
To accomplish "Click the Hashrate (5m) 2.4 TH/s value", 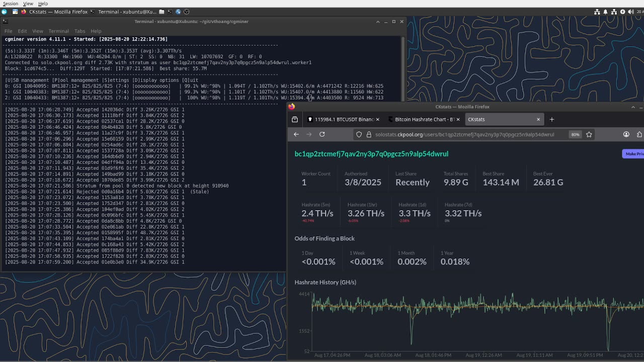I will click(x=317, y=213).
